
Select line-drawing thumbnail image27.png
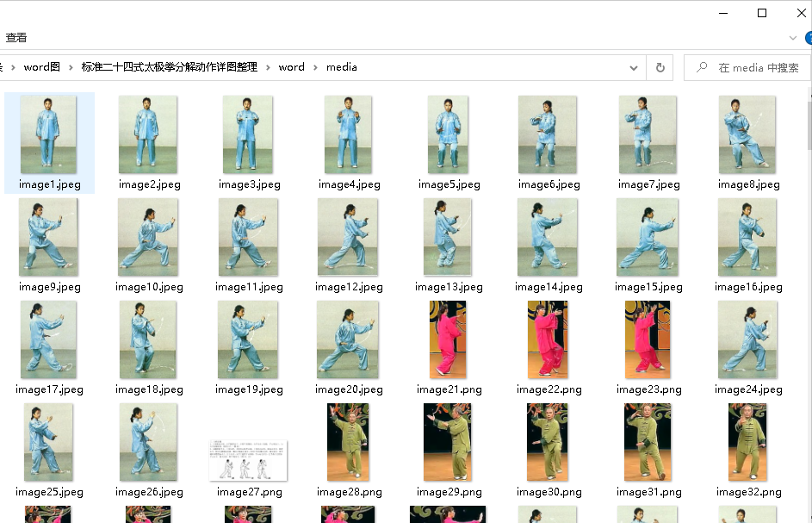point(248,461)
